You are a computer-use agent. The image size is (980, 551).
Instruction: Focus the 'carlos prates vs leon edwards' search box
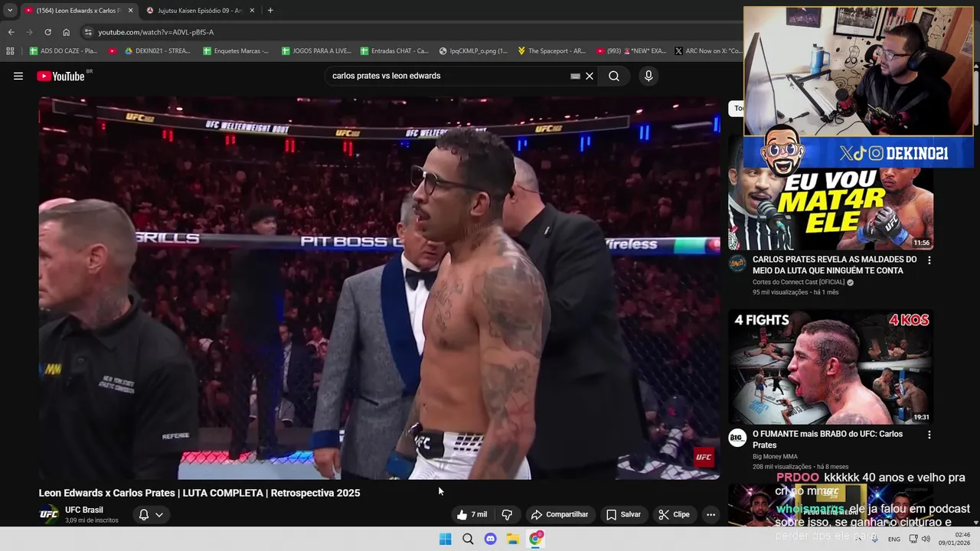tap(448, 76)
